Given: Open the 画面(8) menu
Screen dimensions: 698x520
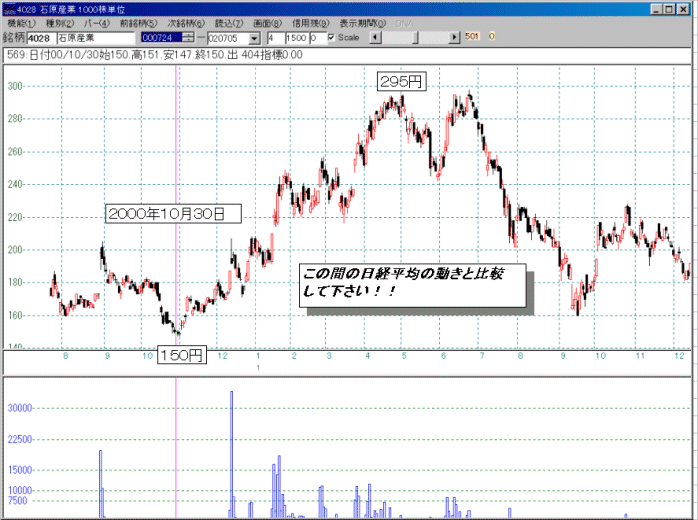Looking at the screenshot, I should (266, 22).
